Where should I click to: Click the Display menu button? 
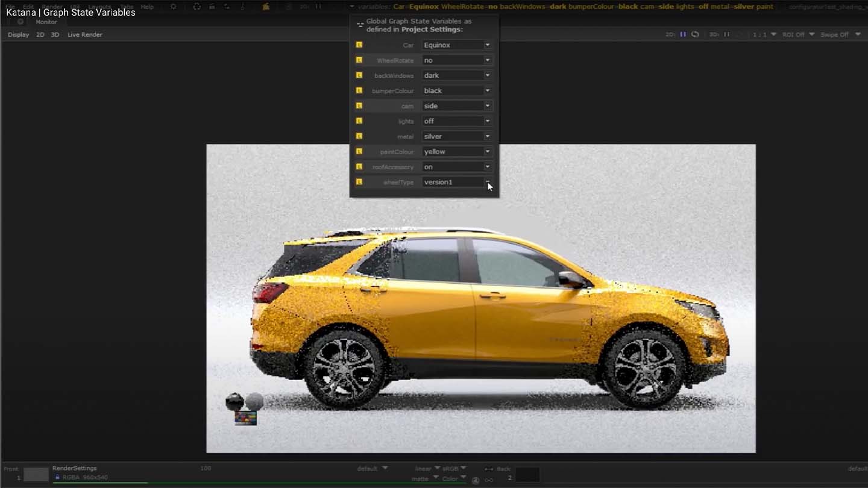[18, 35]
